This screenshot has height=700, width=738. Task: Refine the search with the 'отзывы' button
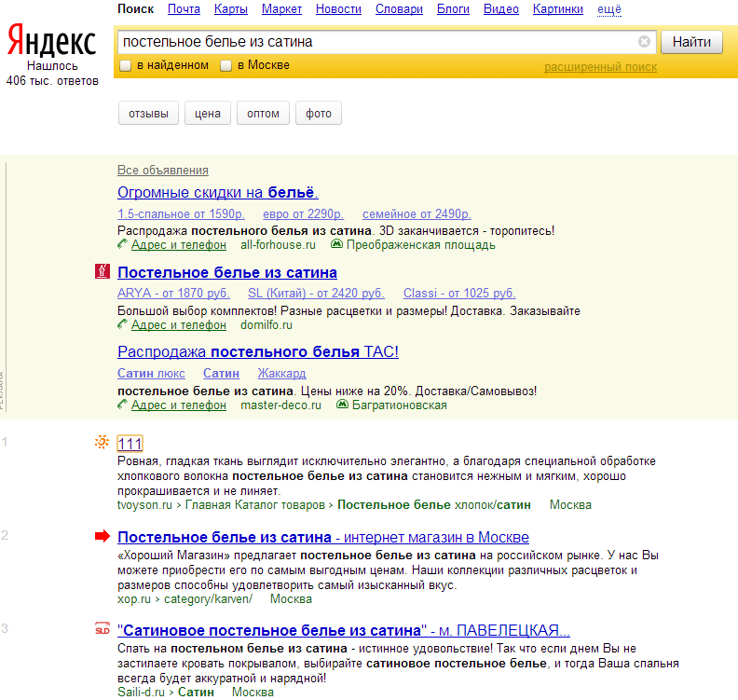click(148, 113)
